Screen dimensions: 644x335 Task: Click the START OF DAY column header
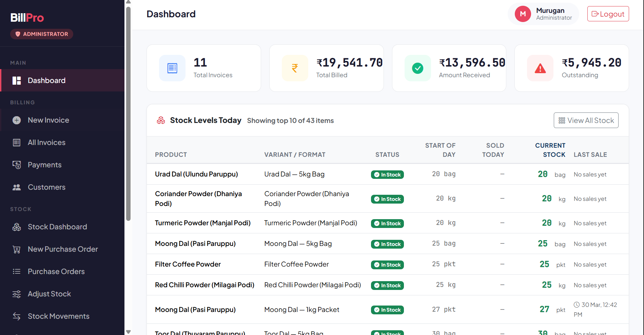pos(440,150)
